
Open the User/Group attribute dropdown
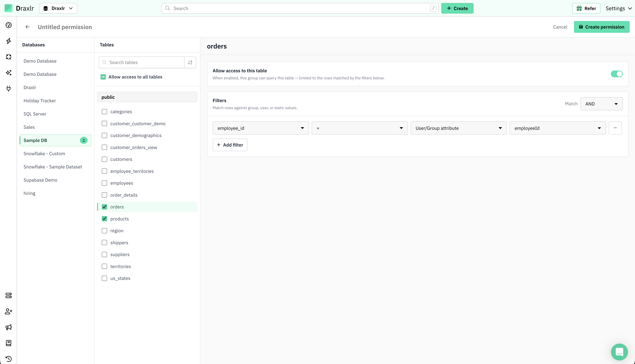pyautogui.click(x=458, y=128)
